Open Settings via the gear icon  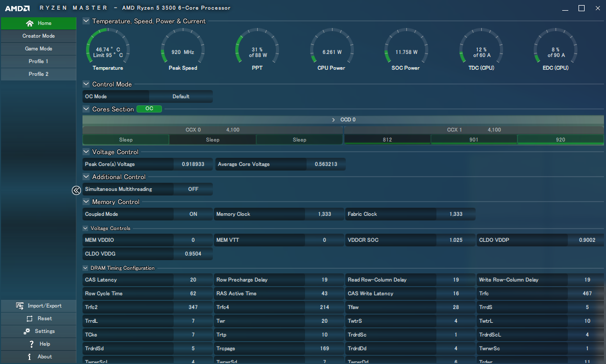click(x=26, y=331)
